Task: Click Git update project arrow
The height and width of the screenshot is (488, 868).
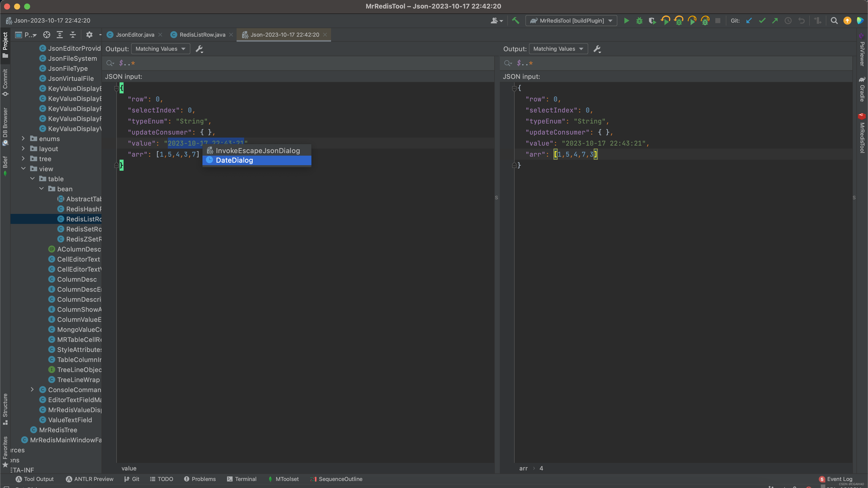Action: (x=749, y=21)
